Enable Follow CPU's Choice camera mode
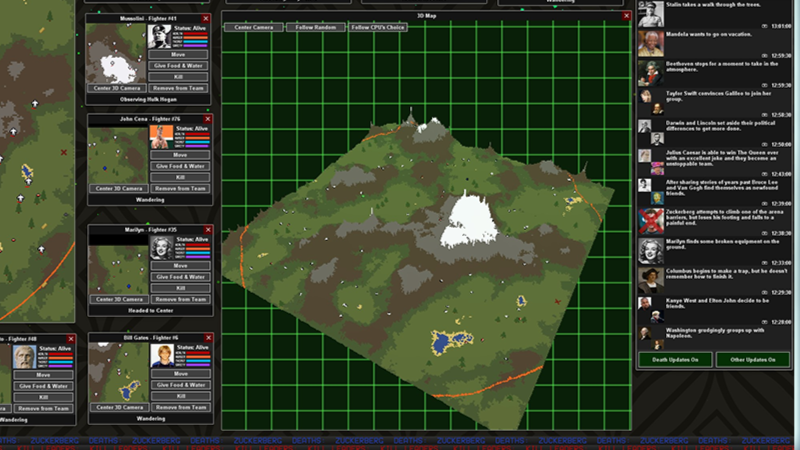This screenshot has width=800, height=450. pos(379,27)
